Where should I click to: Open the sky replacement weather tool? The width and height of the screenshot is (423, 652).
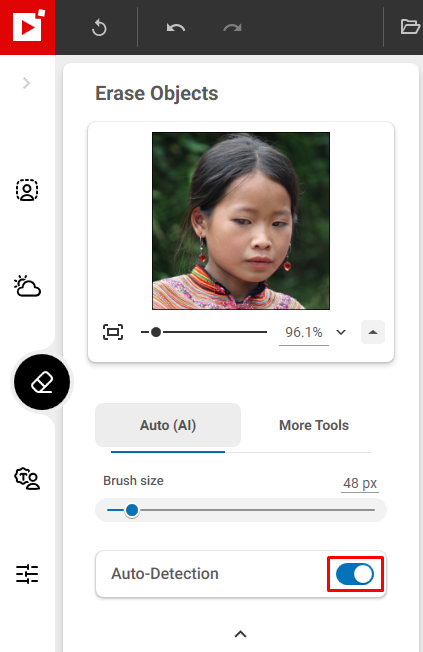[27, 286]
